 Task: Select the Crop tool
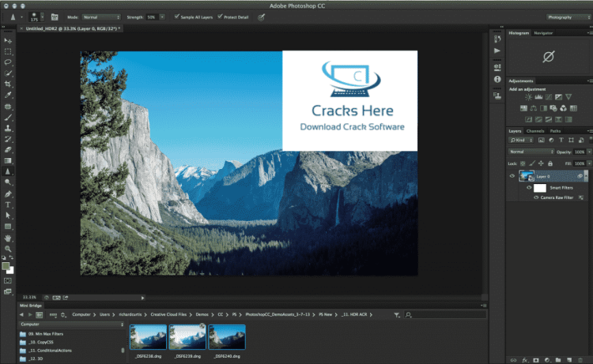pyautogui.click(x=8, y=84)
